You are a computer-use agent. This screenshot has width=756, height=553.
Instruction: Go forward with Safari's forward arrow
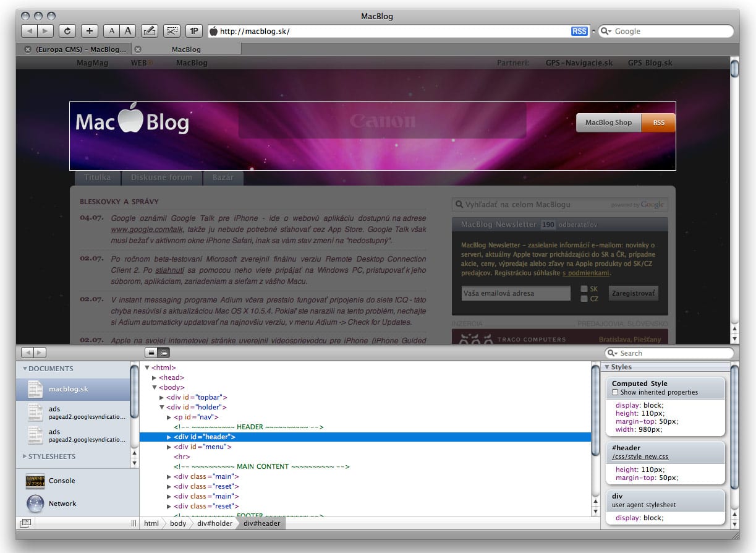[45, 31]
